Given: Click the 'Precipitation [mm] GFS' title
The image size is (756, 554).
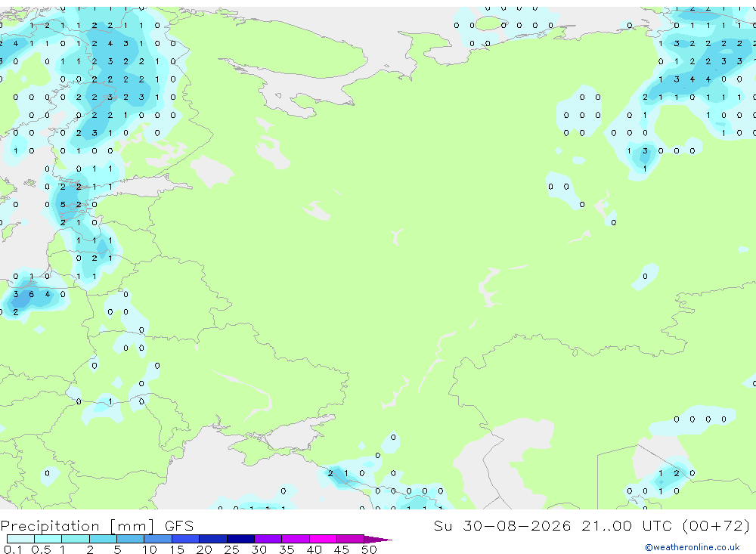Looking at the screenshot, I should tap(97, 526).
